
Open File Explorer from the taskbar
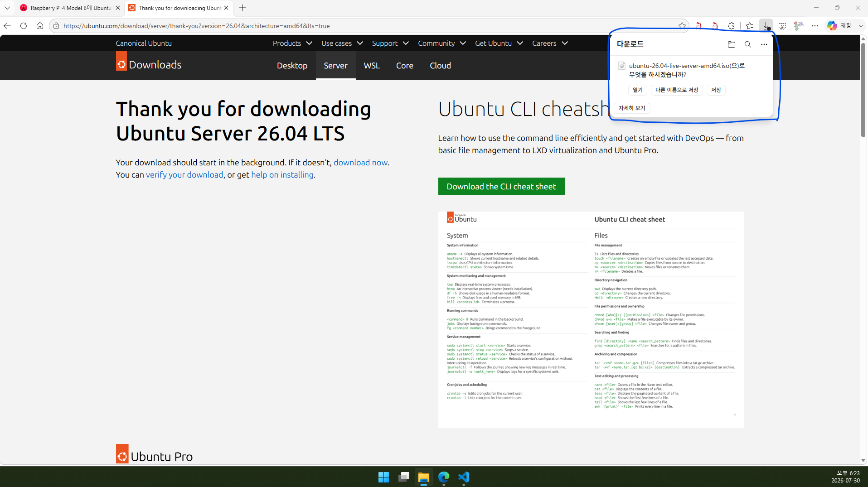424,477
